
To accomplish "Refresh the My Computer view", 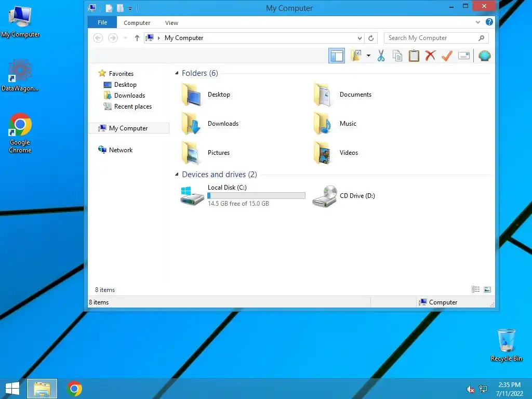I will 371,38.
